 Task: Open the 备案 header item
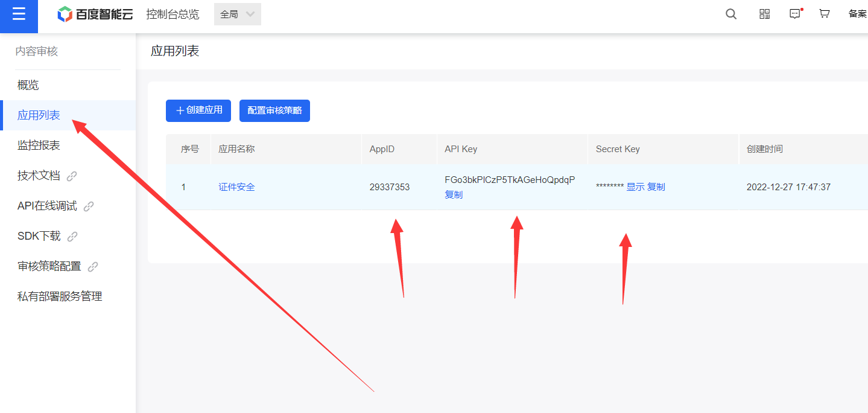(x=858, y=14)
